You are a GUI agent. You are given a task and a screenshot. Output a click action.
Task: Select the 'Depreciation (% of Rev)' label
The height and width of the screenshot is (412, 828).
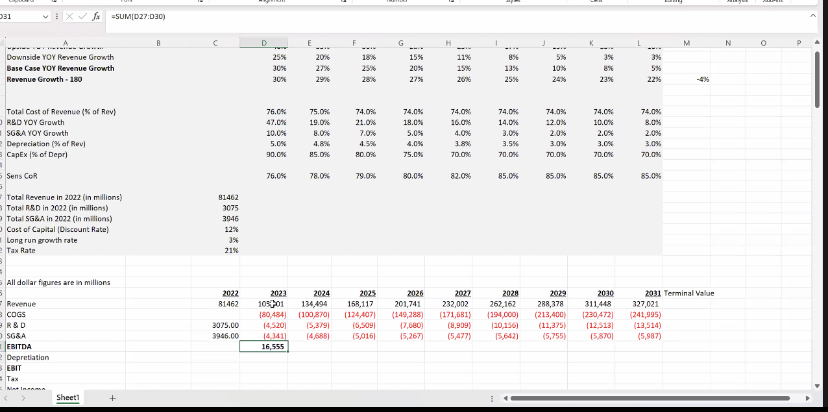[46, 144]
